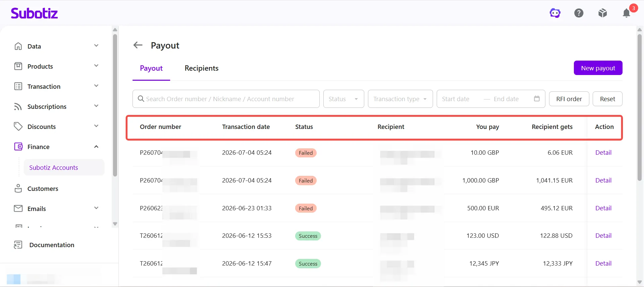Focus the Search Order number field
Image resolution: width=644 pixels, height=287 pixels.
tap(226, 99)
